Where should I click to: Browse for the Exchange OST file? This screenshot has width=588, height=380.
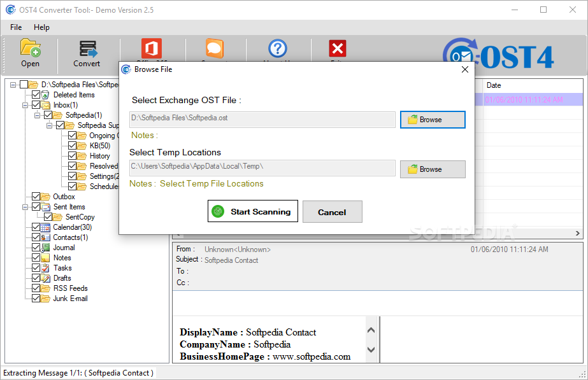(x=433, y=120)
